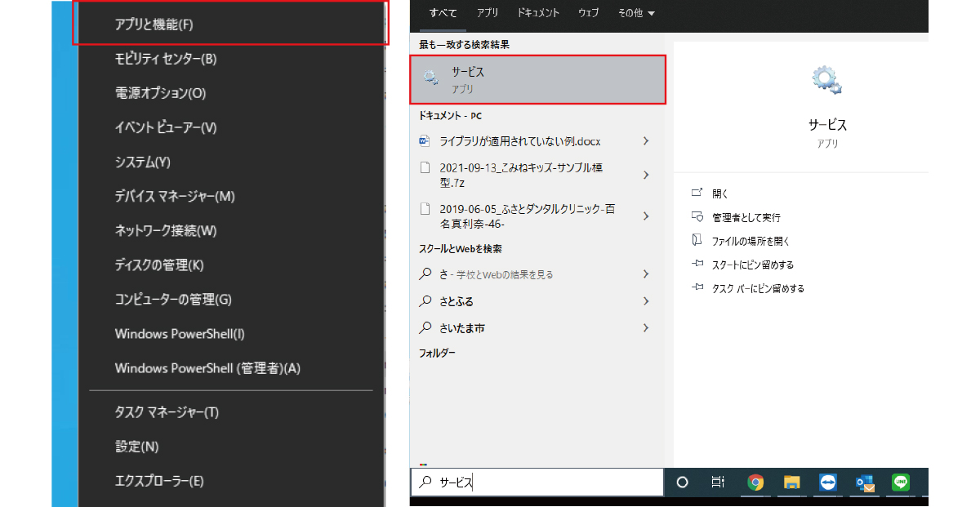
Task: Open Google Chrome from the taskbar
Action: 755,483
